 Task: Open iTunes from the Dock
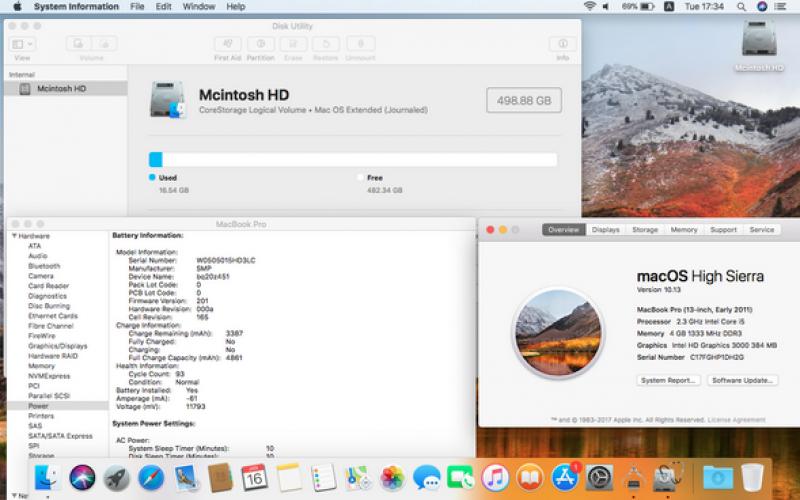495,478
